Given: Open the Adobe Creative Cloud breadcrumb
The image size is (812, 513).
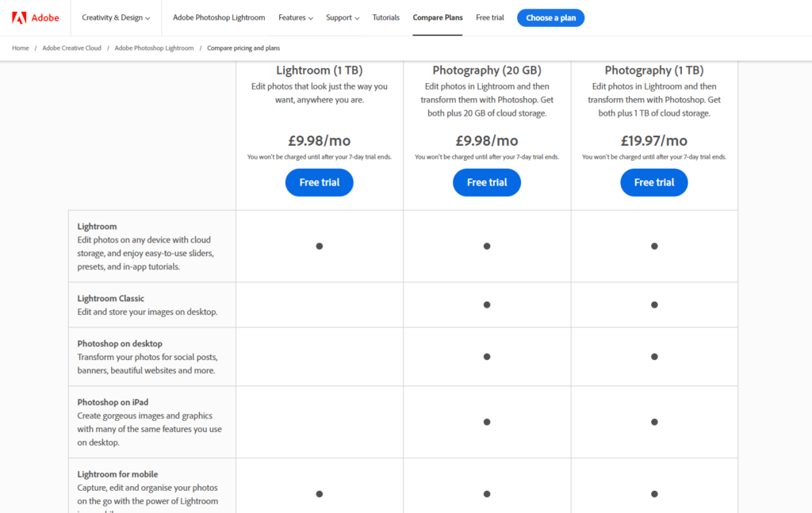Looking at the screenshot, I should click(x=72, y=48).
